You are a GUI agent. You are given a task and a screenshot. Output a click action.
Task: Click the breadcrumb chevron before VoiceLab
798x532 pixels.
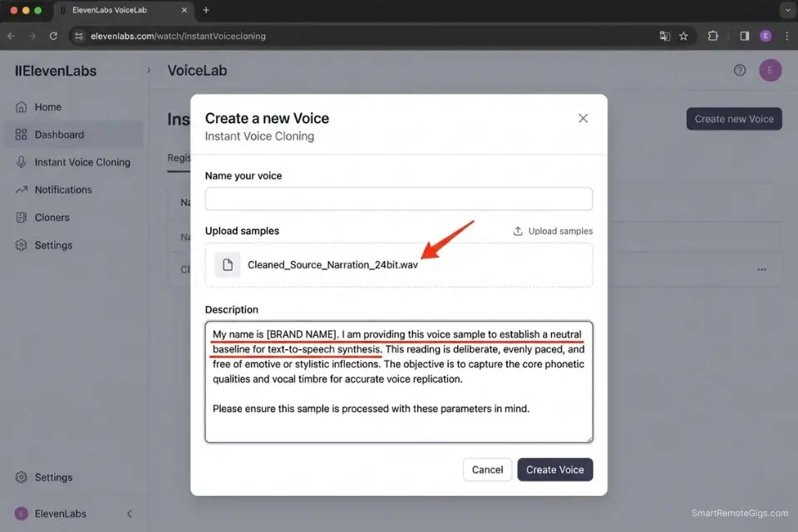[149, 71]
